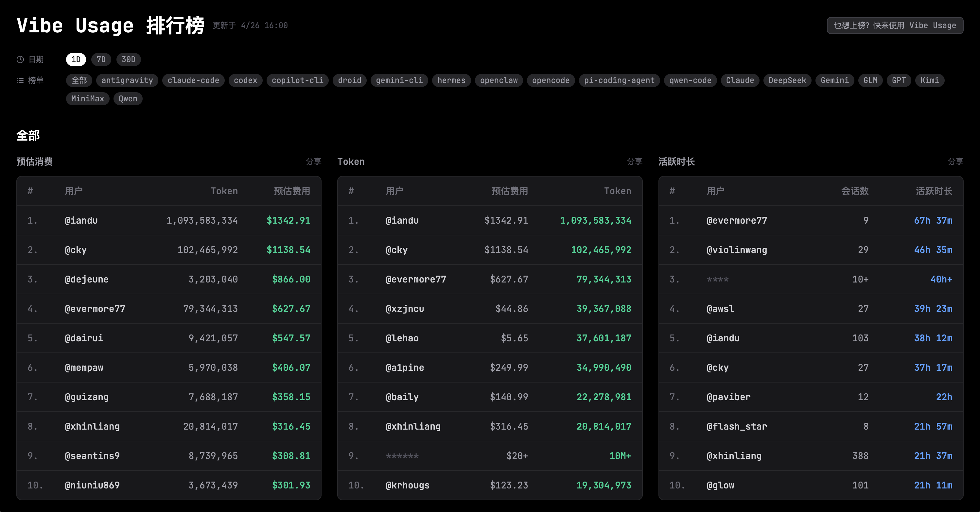Screen dimensions: 980x512
Task: Filter leaderboard by Gemini model
Action: coord(835,80)
